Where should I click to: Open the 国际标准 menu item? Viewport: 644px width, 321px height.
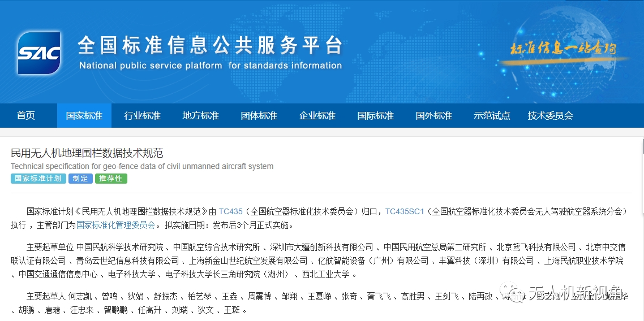coord(376,116)
